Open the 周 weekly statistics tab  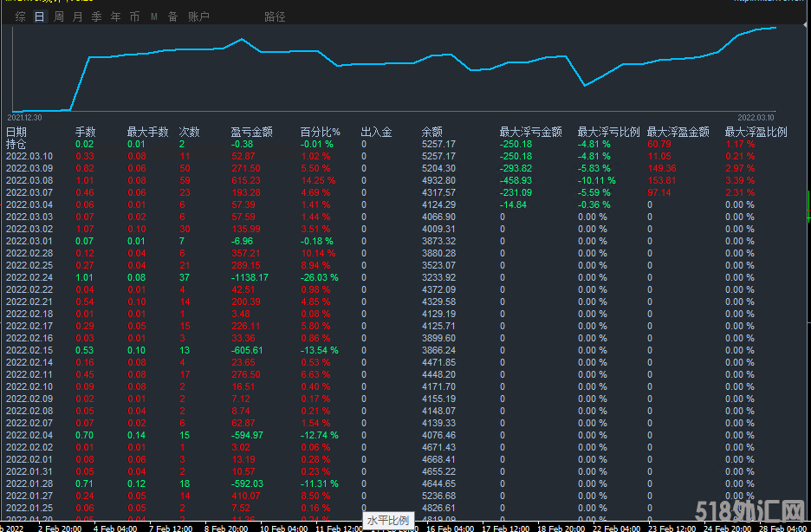[x=59, y=16]
